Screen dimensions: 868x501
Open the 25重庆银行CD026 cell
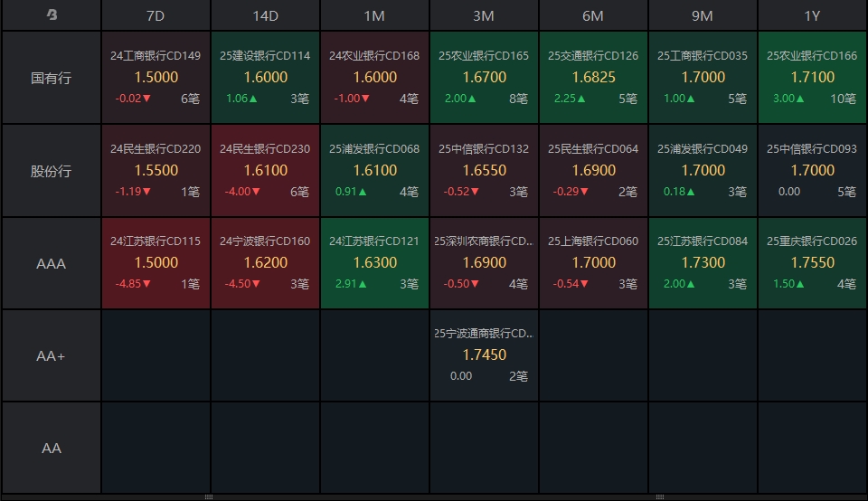coord(812,263)
